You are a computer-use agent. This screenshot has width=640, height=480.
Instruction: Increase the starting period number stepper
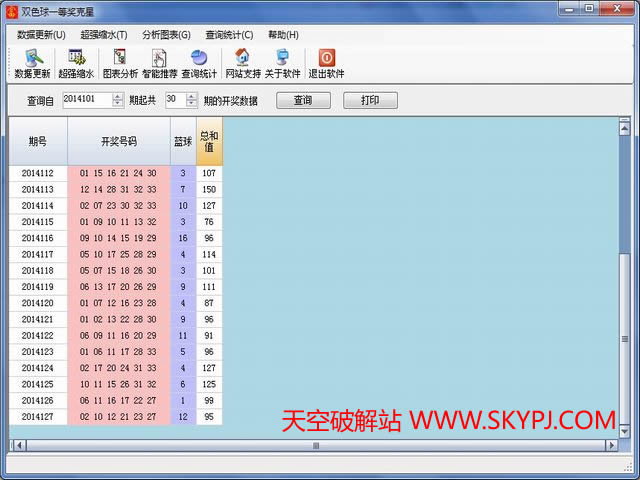[x=120, y=96]
